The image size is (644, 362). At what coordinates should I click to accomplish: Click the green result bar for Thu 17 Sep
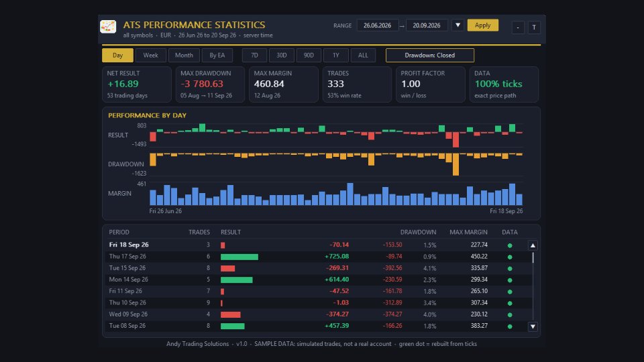pos(239,257)
